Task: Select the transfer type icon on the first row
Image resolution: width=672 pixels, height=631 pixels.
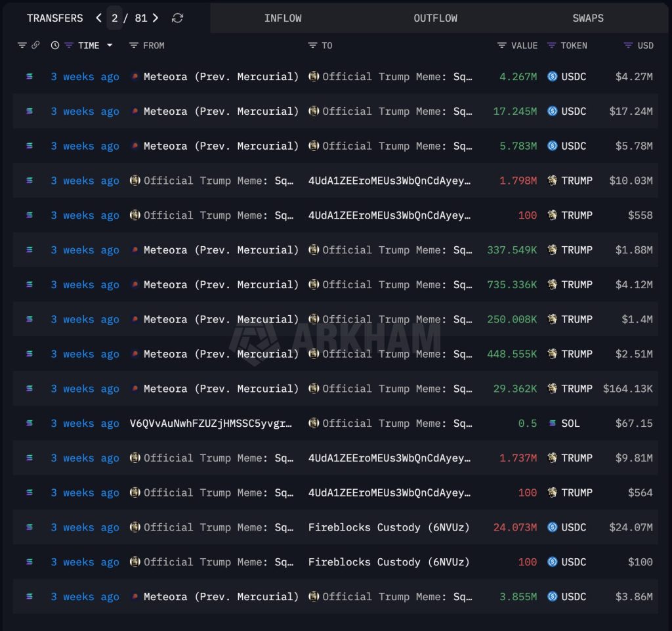Action: pyautogui.click(x=28, y=76)
